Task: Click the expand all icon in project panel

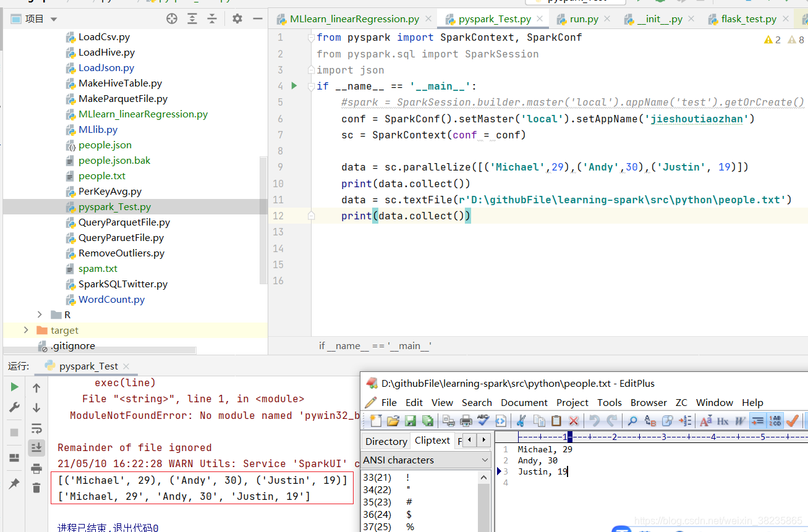Action: tap(192, 19)
